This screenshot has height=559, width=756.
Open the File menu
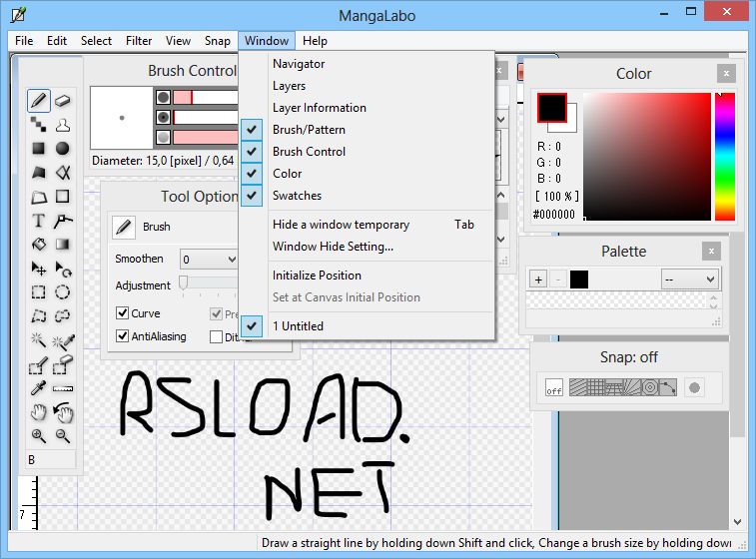pyautogui.click(x=24, y=41)
